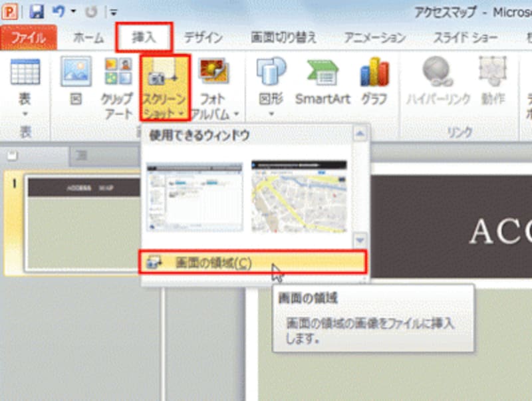Open クリップ アート clip art
The width and height of the screenshot is (532, 401).
click(118, 89)
